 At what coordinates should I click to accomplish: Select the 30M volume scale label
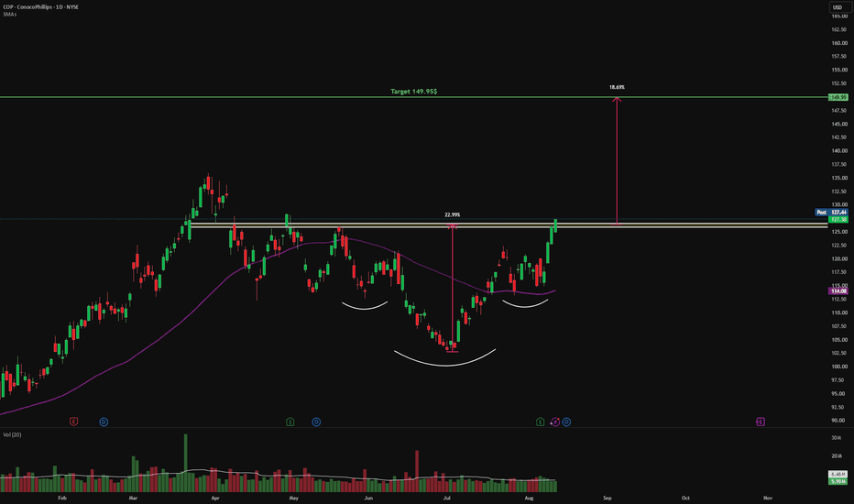point(836,437)
